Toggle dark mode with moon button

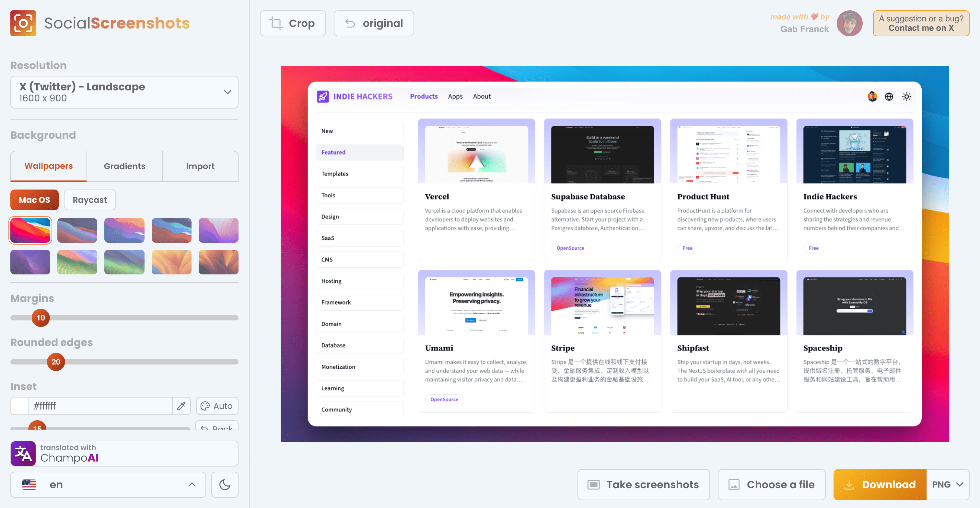[x=225, y=484]
